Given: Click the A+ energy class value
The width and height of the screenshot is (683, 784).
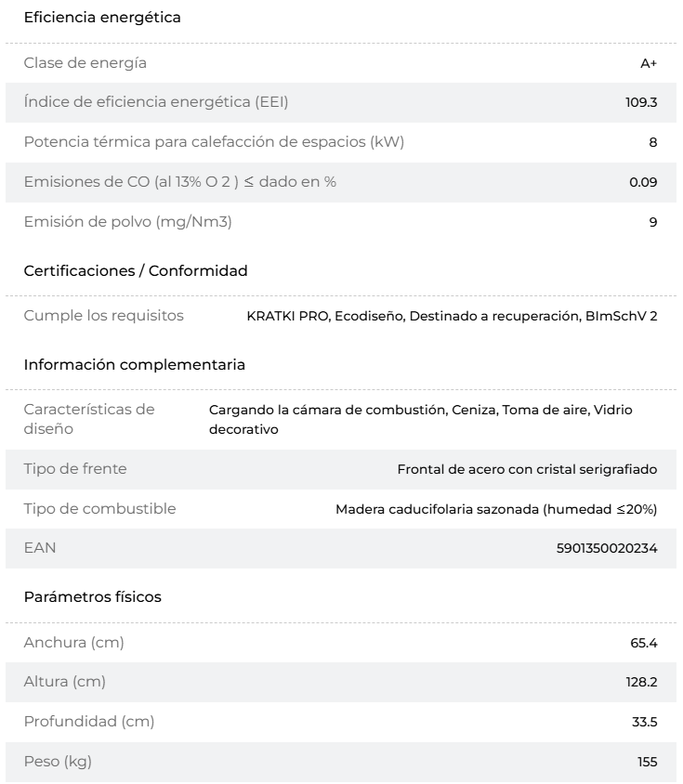Looking at the screenshot, I should pyautogui.click(x=649, y=63).
